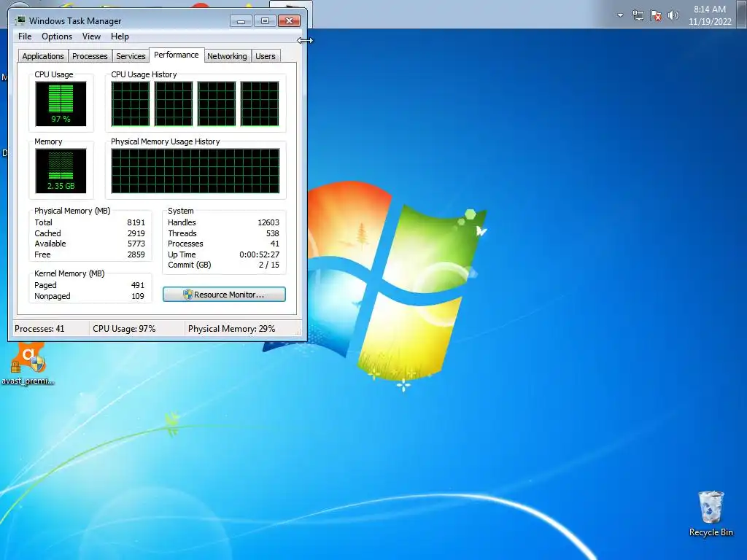Maximize the Task Manager window
The image size is (747, 560).
265,21
